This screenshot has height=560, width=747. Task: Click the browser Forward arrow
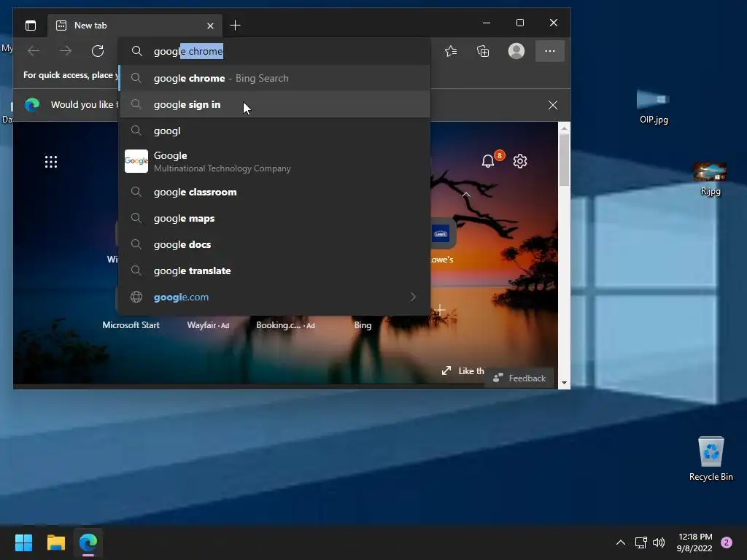click(x=66, y=51)
